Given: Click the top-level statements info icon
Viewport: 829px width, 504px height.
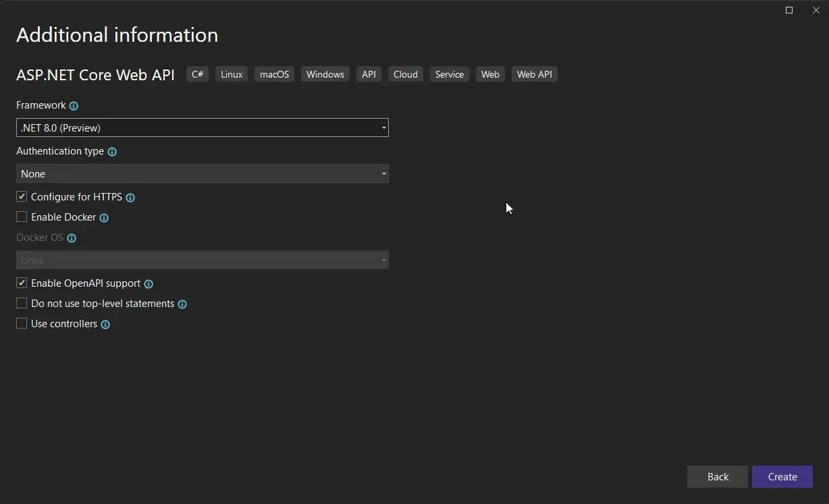Looking at the screenshot, I should (x=182, y=304).
